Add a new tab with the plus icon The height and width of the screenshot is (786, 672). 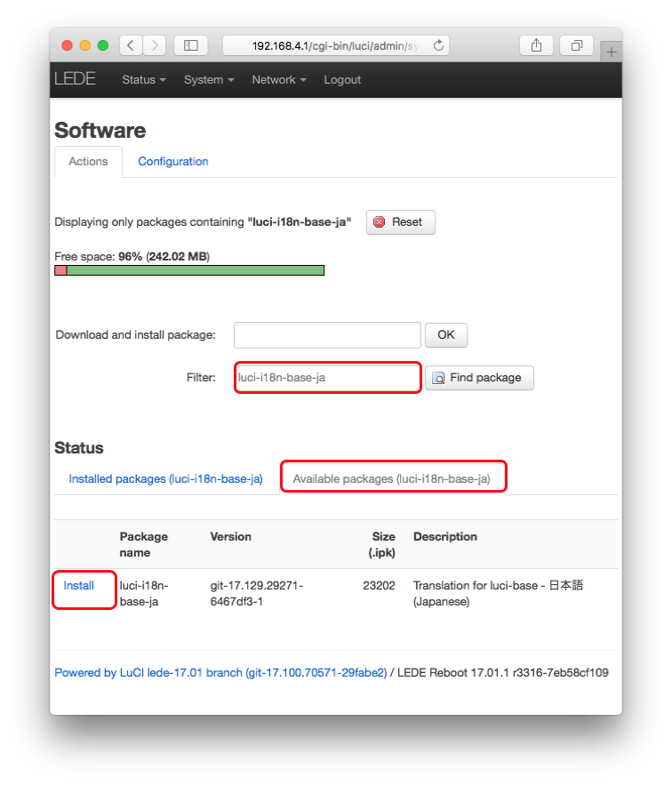click(x=611, y=52)
